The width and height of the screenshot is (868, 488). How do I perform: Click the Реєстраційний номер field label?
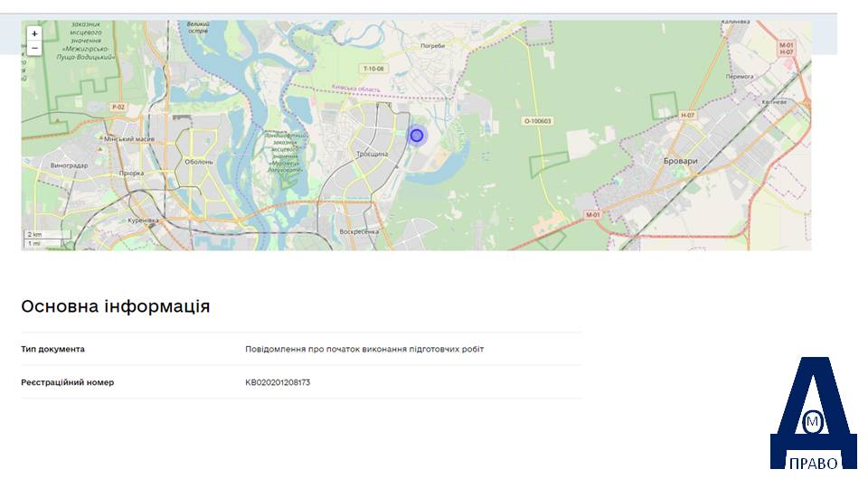coord(68,382)
